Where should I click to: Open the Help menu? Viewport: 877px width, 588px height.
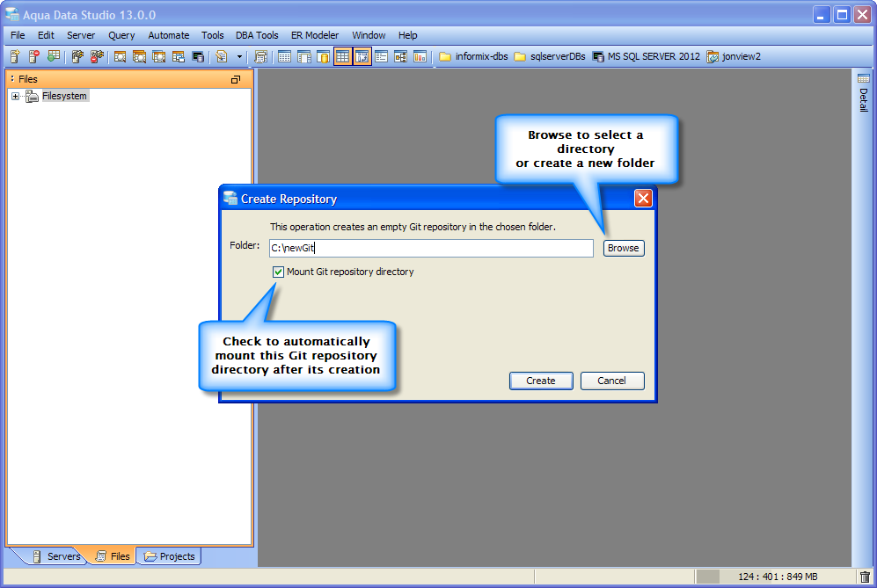pyautogui.click(x=408, y=35)
